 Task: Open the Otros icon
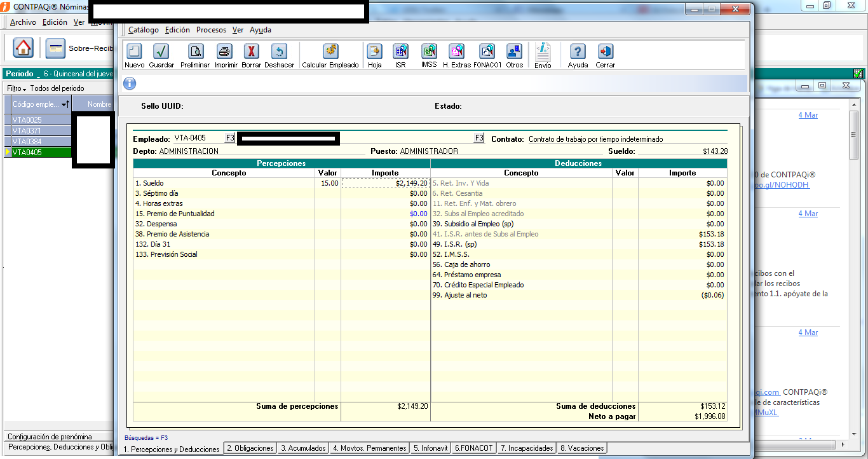(514, 51)
